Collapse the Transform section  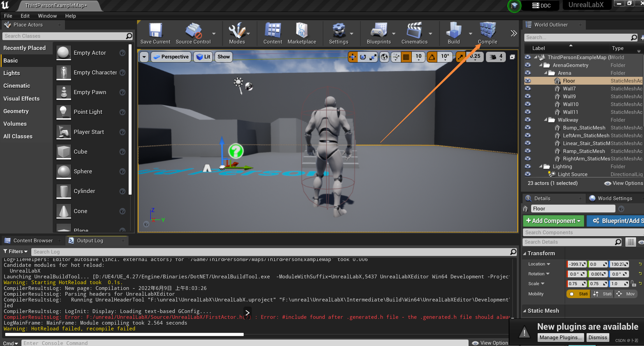525,254
